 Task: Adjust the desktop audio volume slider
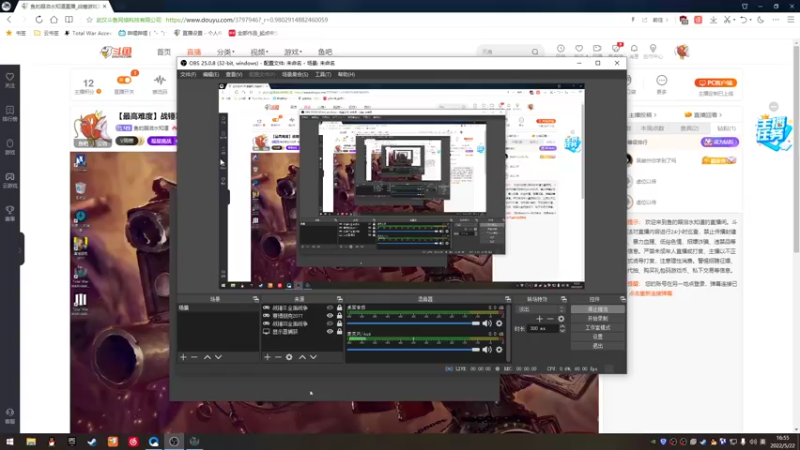point(413,323)
